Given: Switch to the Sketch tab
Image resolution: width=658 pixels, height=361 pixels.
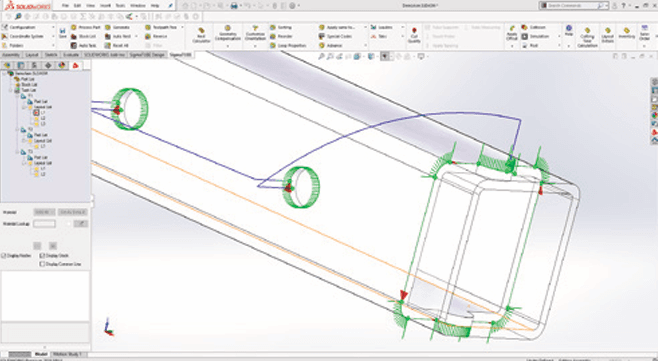Looking at the screenshot, I should [51, 55].
